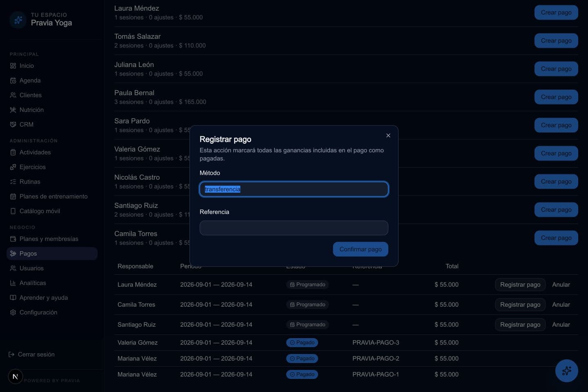Open the Pagos menu item
This screenshot has height=392, width=588.
(52, 254)
